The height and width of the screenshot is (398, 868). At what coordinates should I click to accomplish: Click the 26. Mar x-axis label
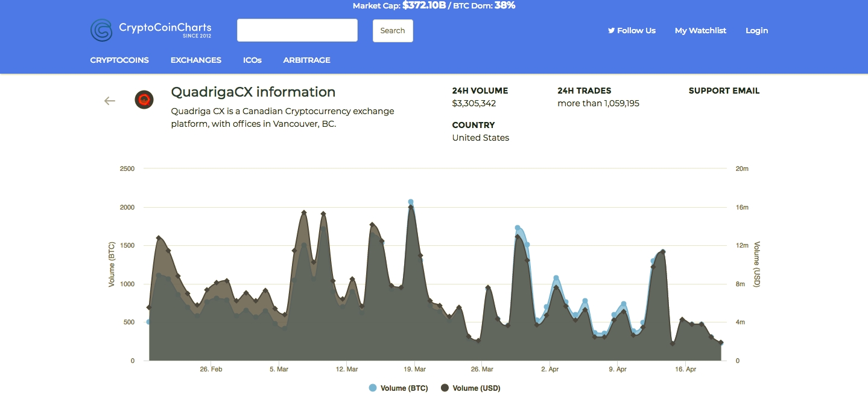(482, 369)
